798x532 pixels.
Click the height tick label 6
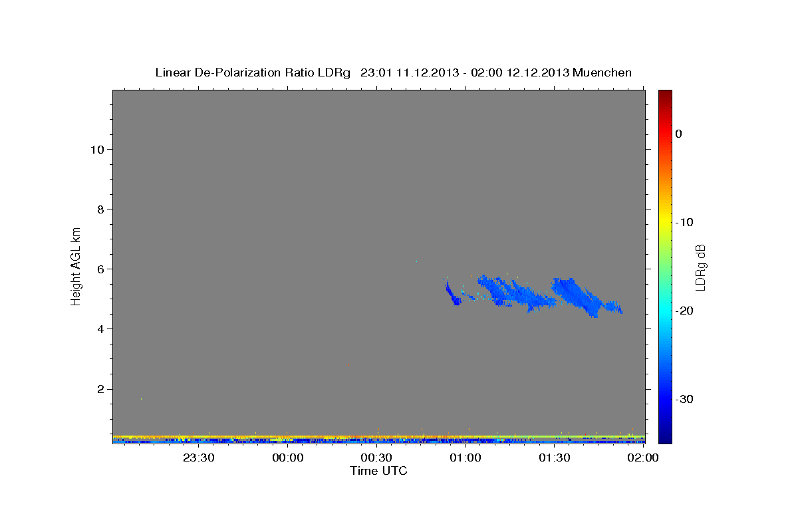pos(99,269)
